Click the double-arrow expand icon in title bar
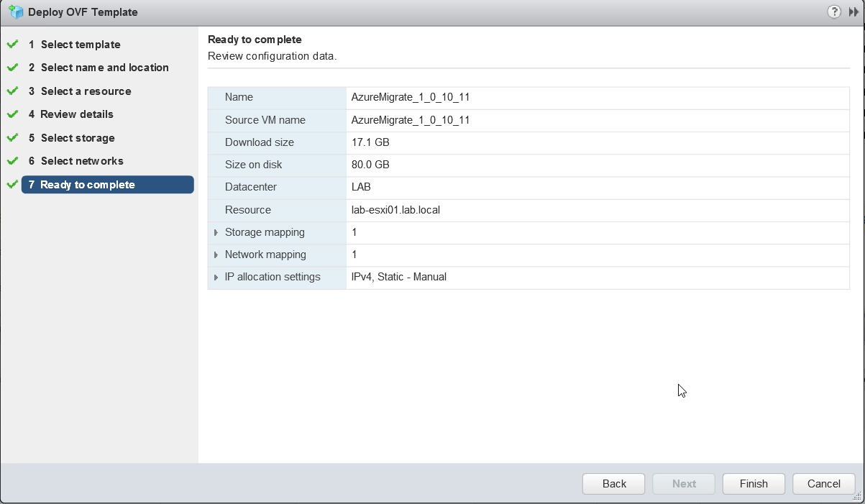865x504 pixels. (x=853, y=12)
